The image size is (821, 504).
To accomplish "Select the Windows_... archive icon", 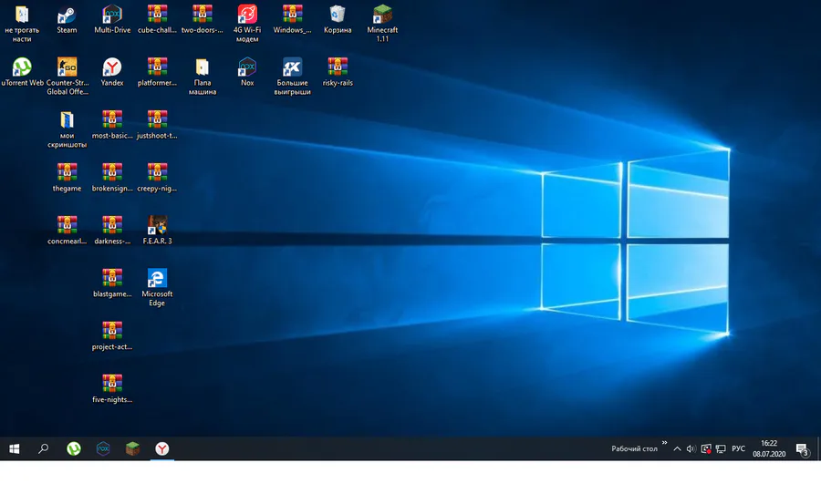I will coord(292,20).
